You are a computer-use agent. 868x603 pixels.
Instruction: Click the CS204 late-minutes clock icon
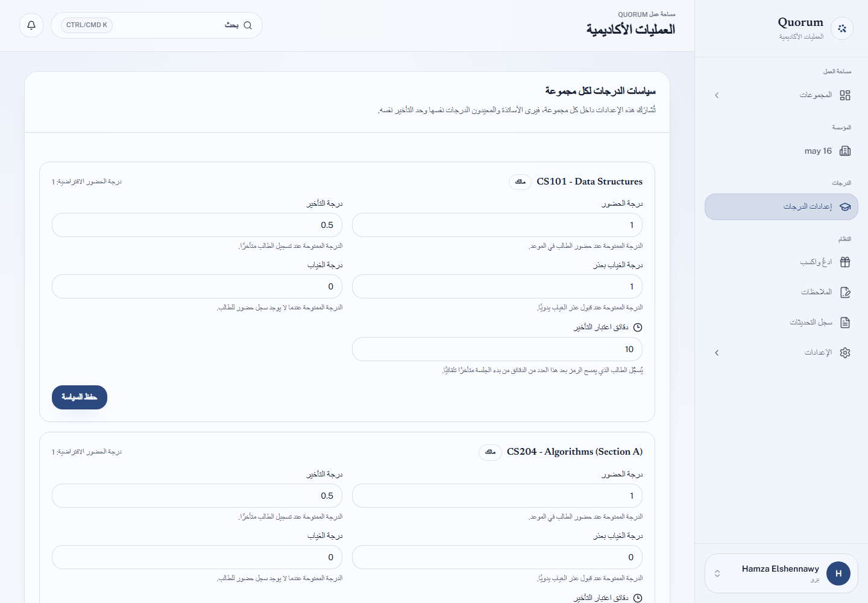638,598
